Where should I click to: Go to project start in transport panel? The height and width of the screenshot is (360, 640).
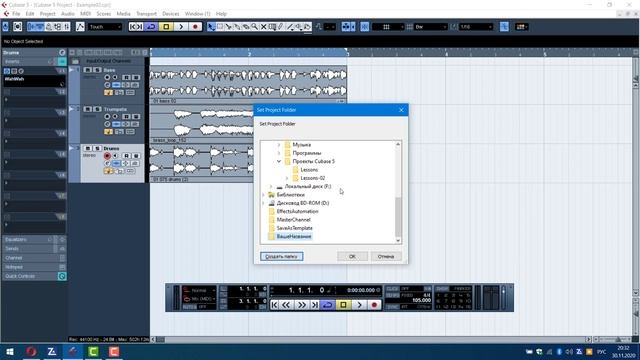(275, 305)
